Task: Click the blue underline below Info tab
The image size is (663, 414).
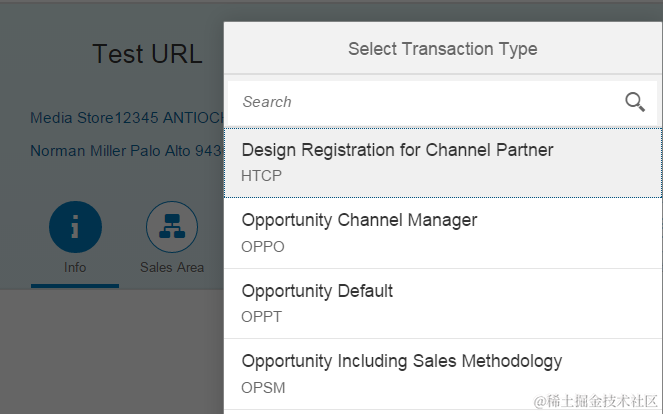Action: point(75,286)
